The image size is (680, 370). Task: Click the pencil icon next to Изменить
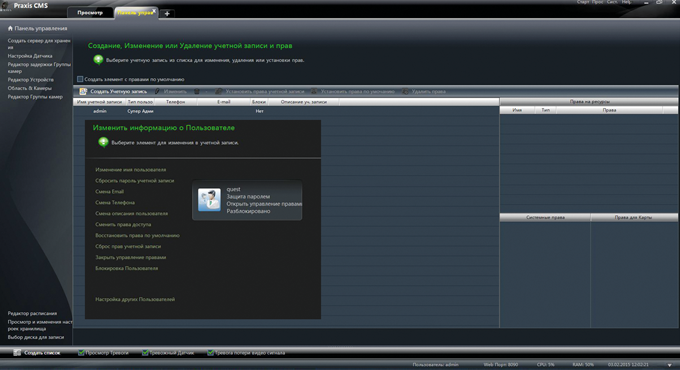tap(157, 91)
